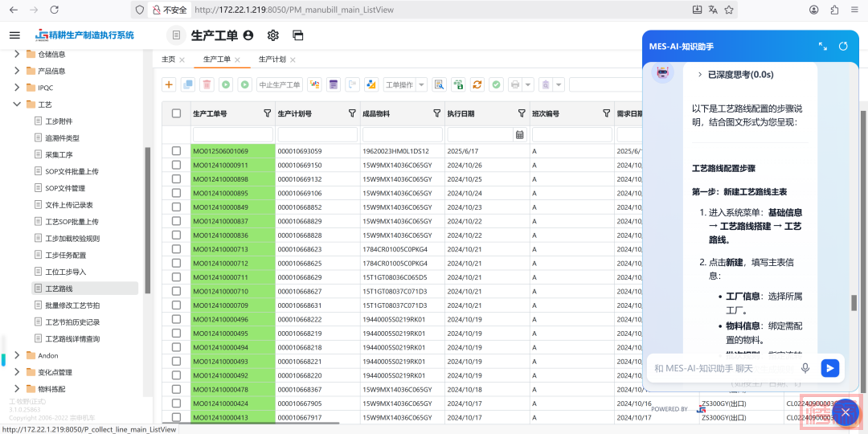The height and width of the screenshot is (434, 868).
Task: Switch to the 生产计划 tab
Action: coord(272,59)
